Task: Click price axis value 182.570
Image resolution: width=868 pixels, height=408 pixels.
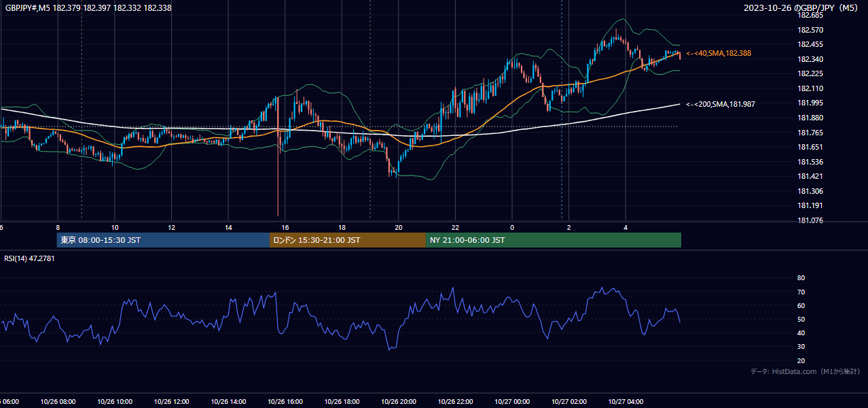Action: click(x=811, y=30)
